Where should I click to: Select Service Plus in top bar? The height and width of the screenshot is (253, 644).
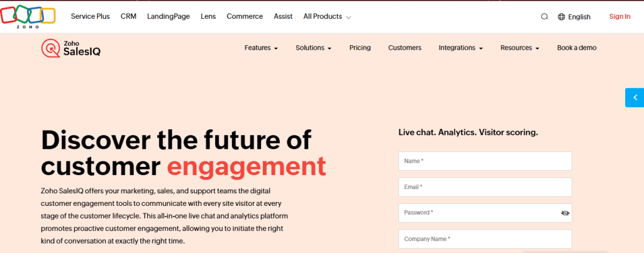pyautogui.click(x=91, y=16)
